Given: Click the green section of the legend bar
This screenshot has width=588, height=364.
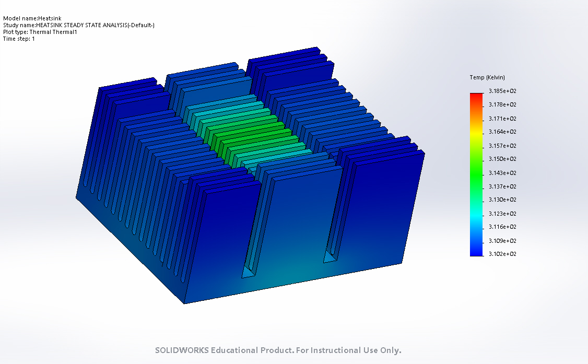Looking at the screenshot, I should pyautogui.click(x=476, y=173).
